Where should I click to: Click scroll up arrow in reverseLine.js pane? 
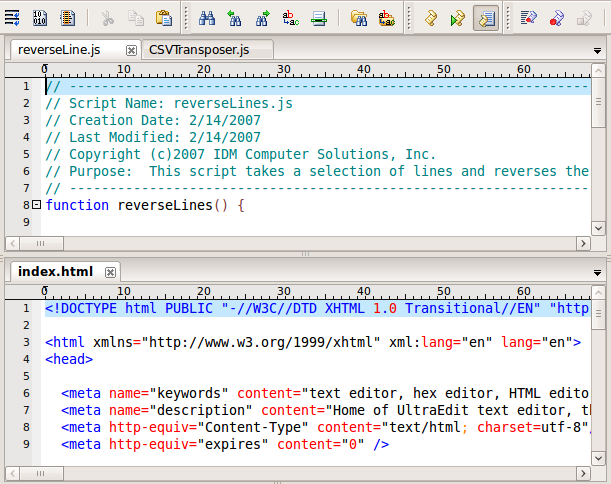(x=598, y=71)
